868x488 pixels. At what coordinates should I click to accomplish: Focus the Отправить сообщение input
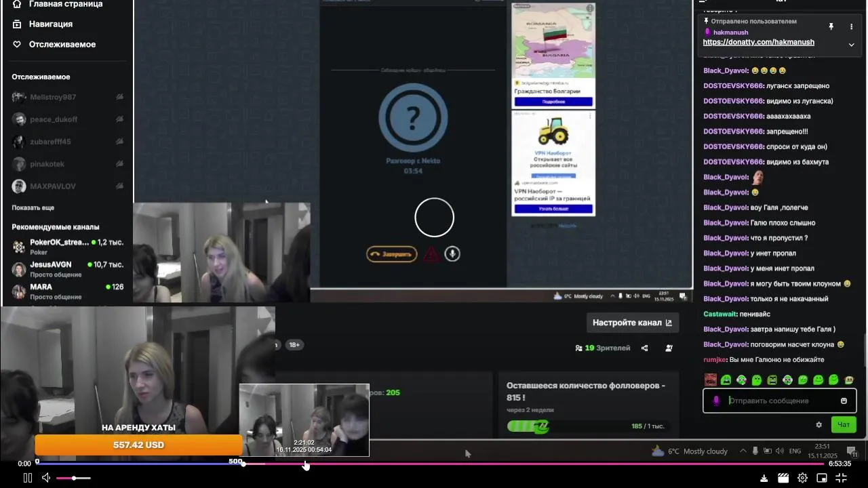coord(778,401)
